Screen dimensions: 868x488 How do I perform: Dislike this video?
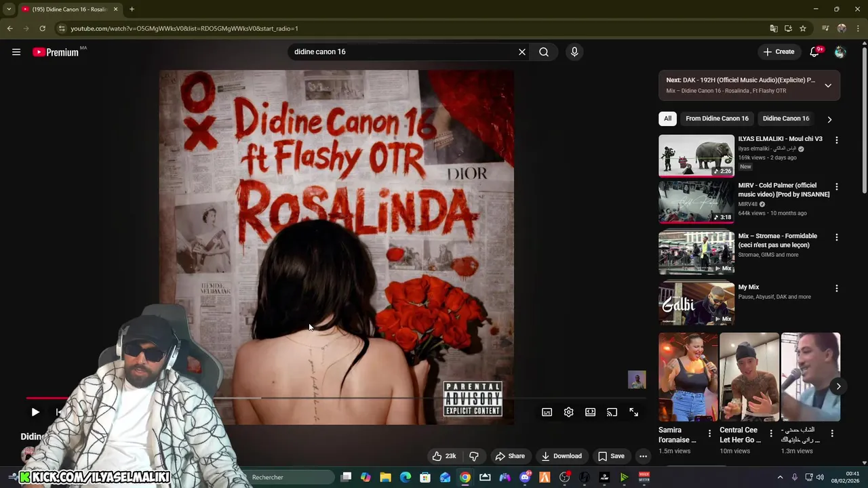[474, 456]
